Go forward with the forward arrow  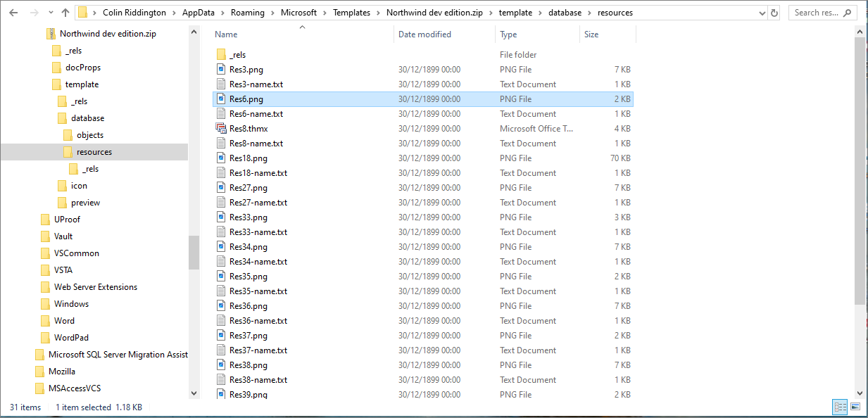click(34, 13)
